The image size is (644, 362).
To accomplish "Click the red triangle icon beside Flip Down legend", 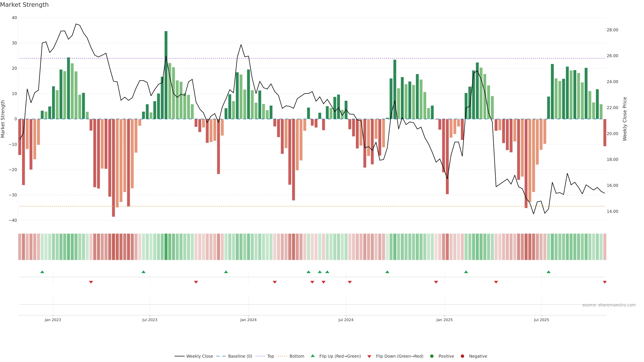I will (x=369, y=356).
